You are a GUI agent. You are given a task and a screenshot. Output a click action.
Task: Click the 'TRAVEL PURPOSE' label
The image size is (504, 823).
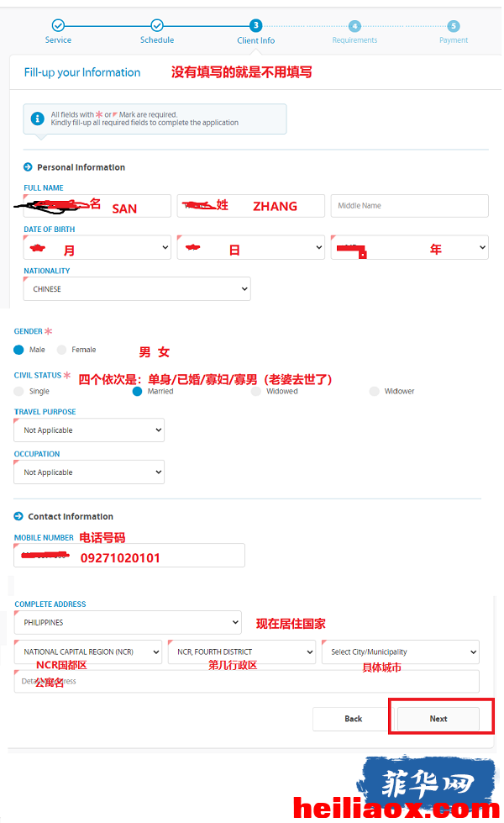point(45,412)
